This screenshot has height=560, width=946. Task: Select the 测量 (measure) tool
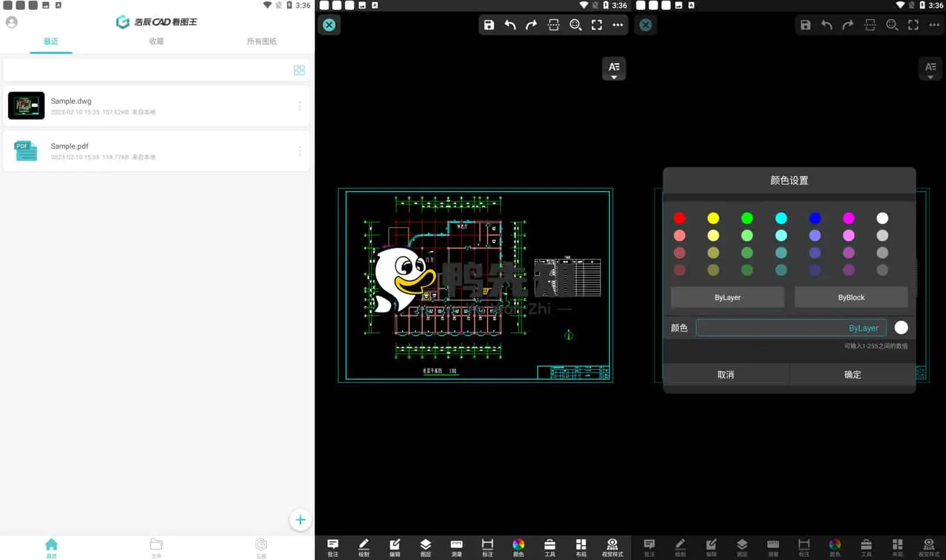(x=457, y=547)
